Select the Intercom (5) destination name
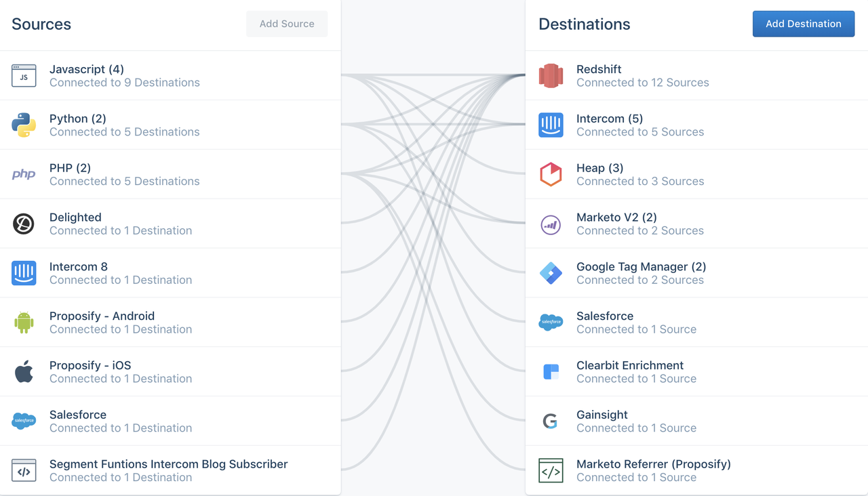The width and height of the screenshot is (868, 496). pyautogui.click(x=610, y=119)
